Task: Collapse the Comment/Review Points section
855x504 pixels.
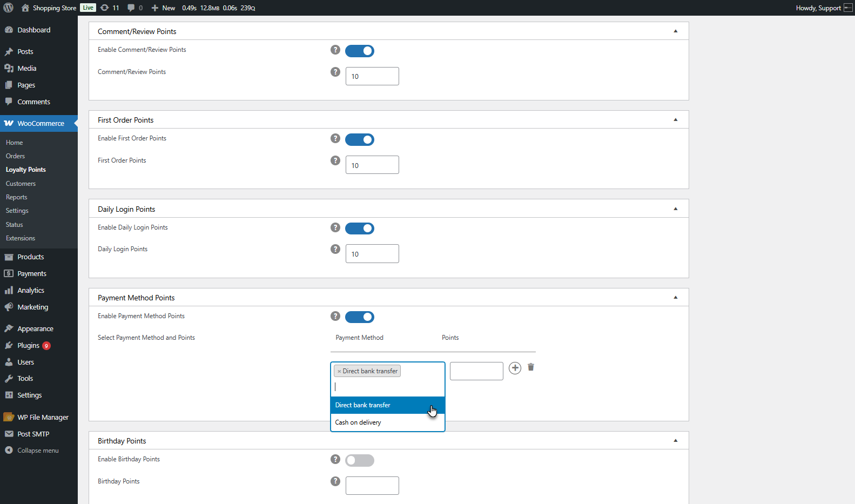Action: tap(675, 31)
